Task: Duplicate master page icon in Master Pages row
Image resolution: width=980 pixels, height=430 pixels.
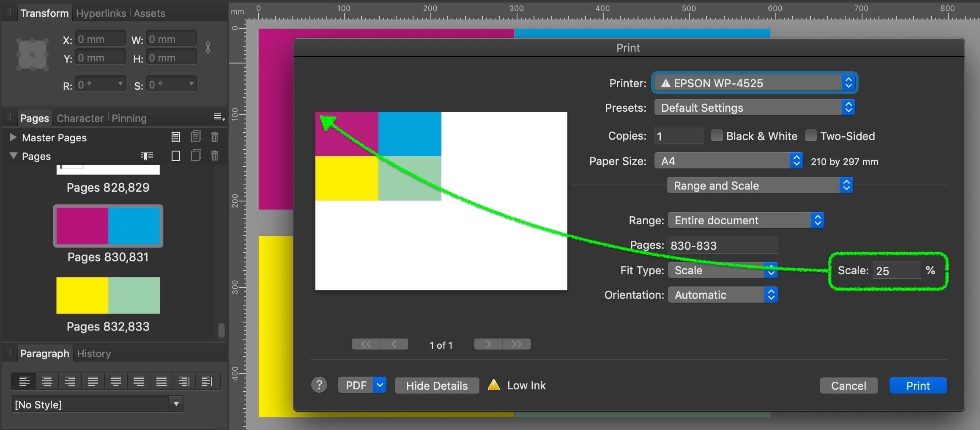Action: pyautogui.click(x=196, y=137)
